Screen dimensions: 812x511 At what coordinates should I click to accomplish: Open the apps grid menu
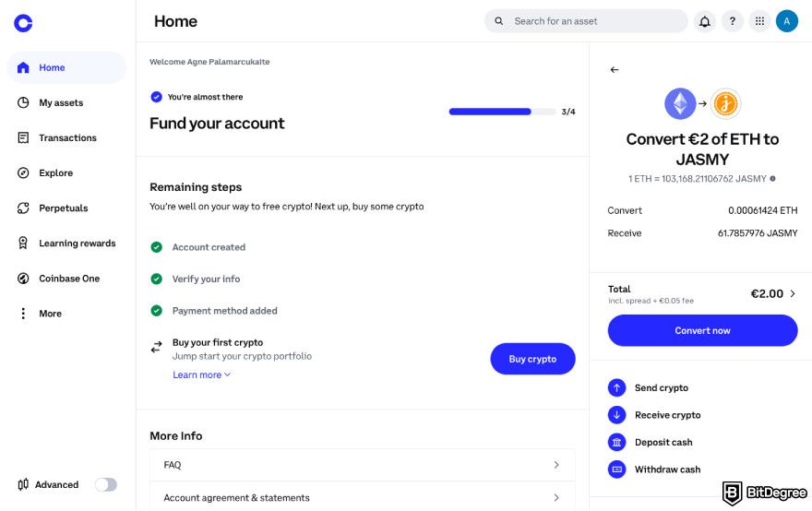click(x=759, y=21)
